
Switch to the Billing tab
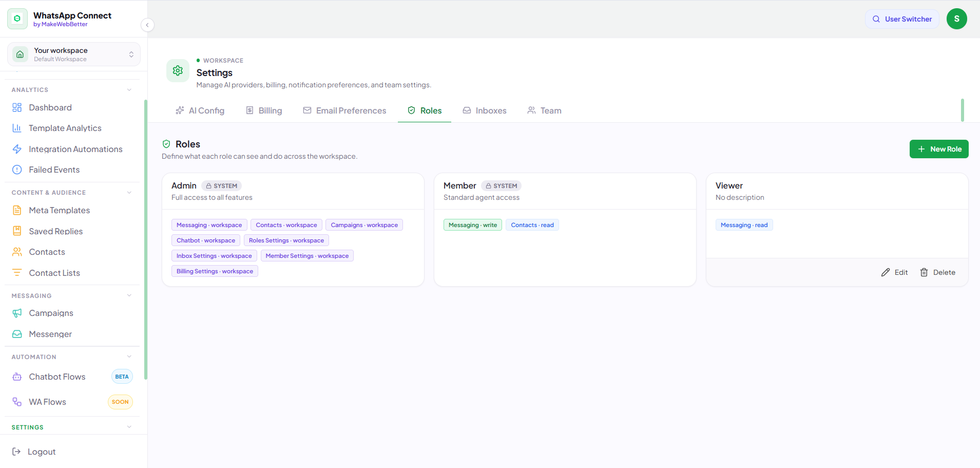point(264,110)
